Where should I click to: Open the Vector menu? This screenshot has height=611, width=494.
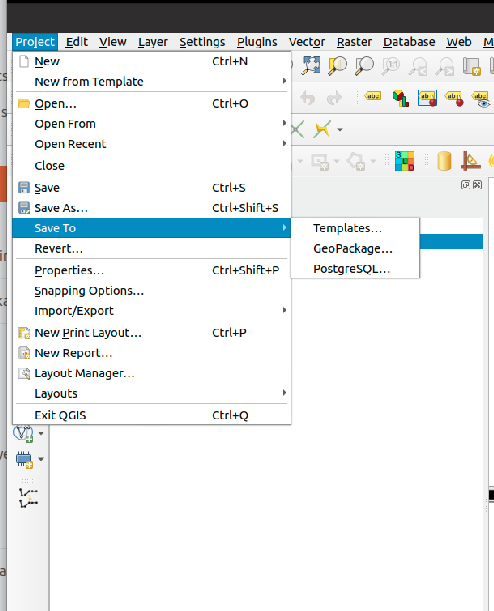307,42
